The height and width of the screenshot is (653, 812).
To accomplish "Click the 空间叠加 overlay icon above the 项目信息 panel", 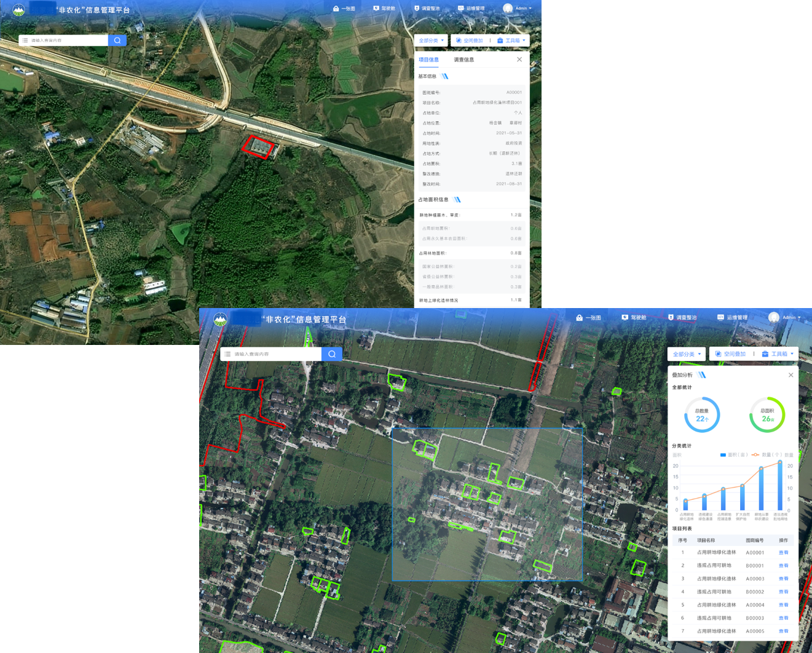I will coord(459,41).
